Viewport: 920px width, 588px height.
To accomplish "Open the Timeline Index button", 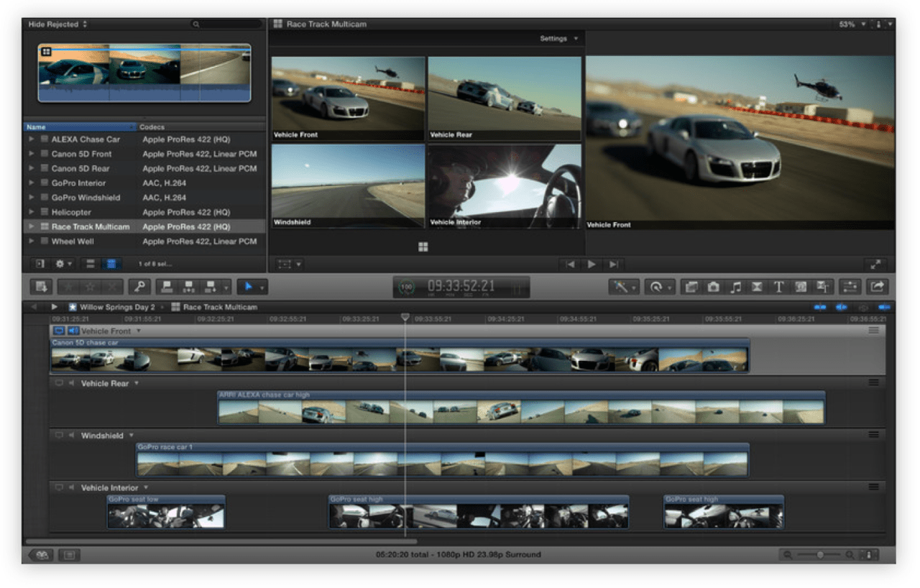I will click(69, 555).
